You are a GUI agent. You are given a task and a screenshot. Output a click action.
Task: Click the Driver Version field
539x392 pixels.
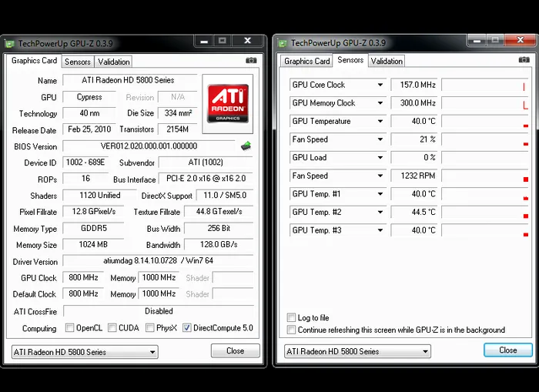[x=158, y=260]
